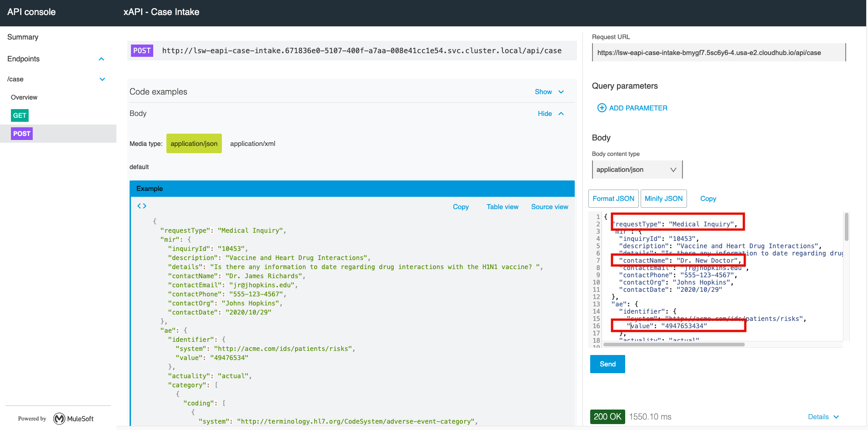Viewport: 868px width, 430px height.
Task: Collapse the Endpoints section chevron
Action: pyautogui.click(x=101, y=59)
